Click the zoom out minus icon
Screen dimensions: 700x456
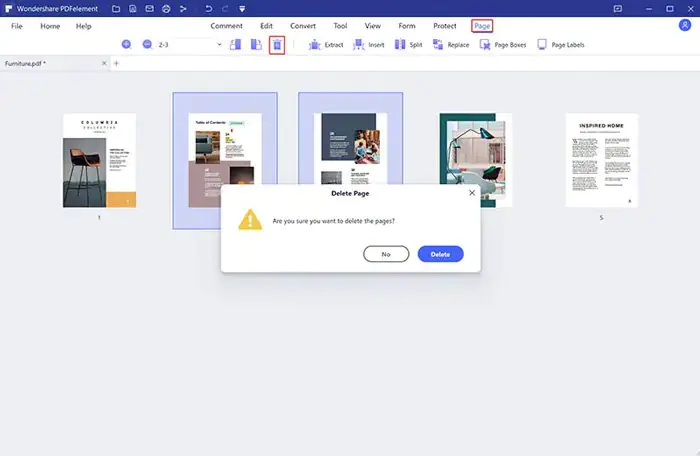coord(147,45)
